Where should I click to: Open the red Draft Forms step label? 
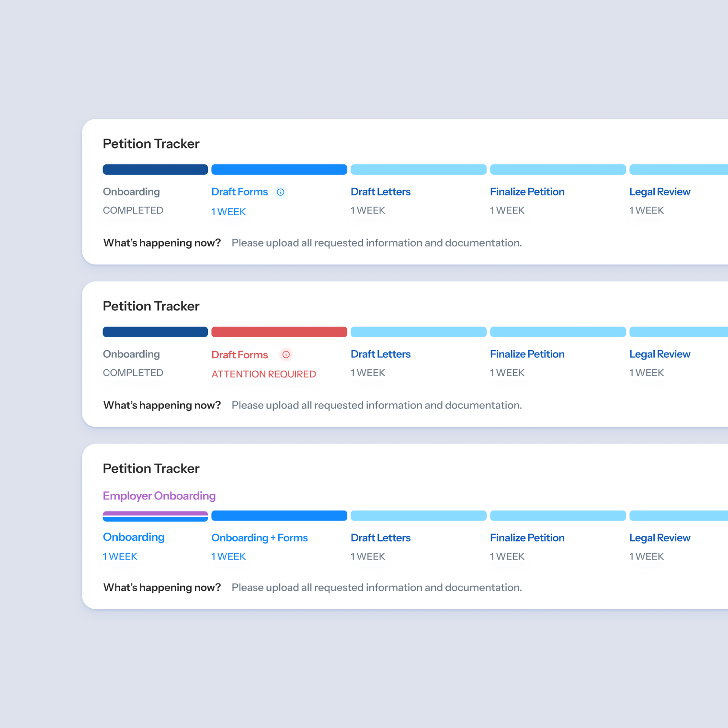[x=239, y=354]
